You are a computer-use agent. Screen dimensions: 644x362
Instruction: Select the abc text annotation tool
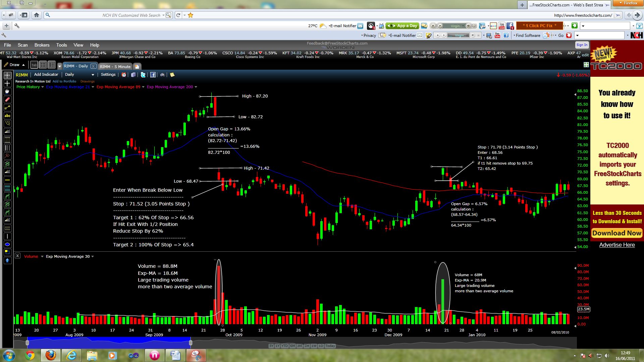tap(7, 116)
